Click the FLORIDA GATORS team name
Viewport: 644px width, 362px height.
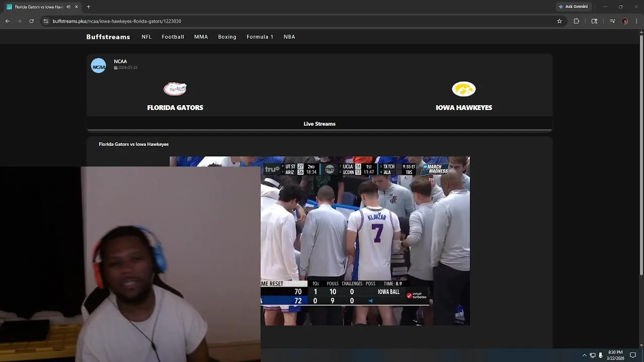point(175,108)
